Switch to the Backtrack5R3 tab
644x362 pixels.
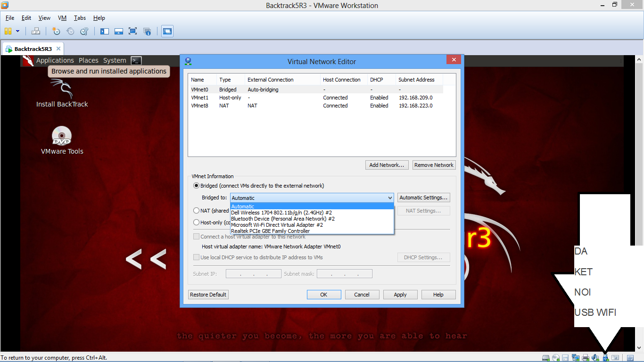33,49
